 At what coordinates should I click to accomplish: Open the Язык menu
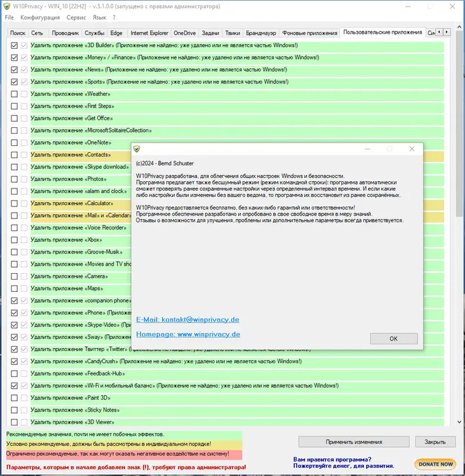pos(99,18)
